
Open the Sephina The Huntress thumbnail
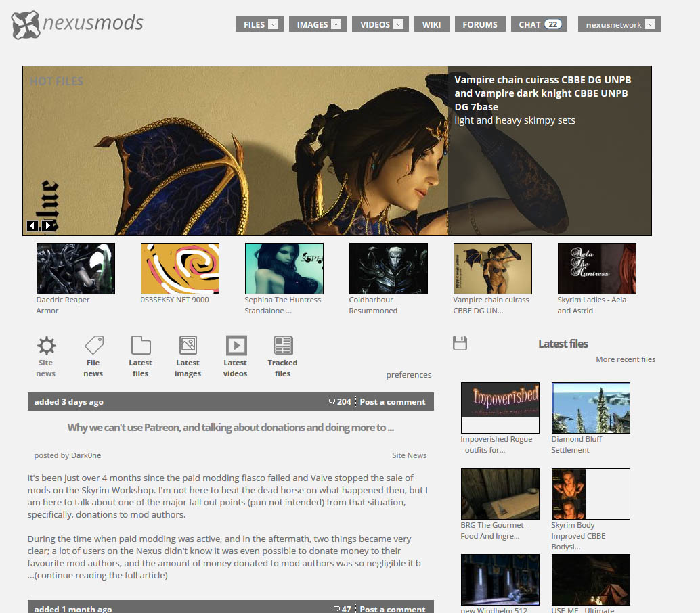(x=284, y=269)
